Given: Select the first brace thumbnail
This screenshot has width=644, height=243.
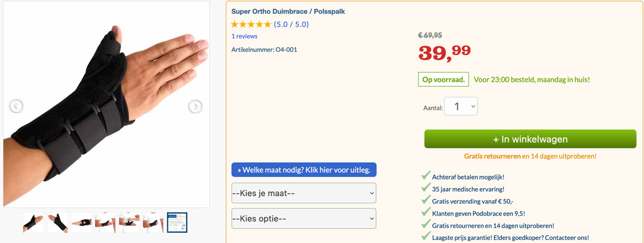Looking at the screenshot, I should tap(33, 223).
